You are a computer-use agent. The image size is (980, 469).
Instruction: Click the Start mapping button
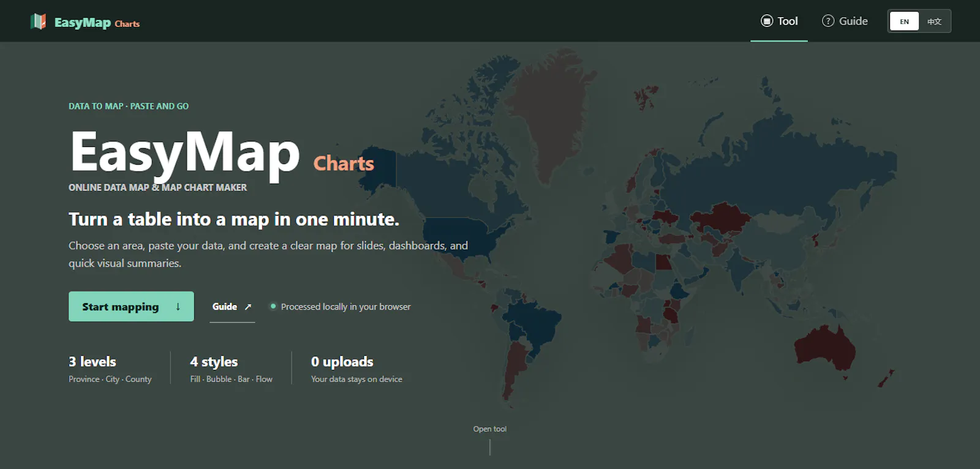tap(131, 306)
